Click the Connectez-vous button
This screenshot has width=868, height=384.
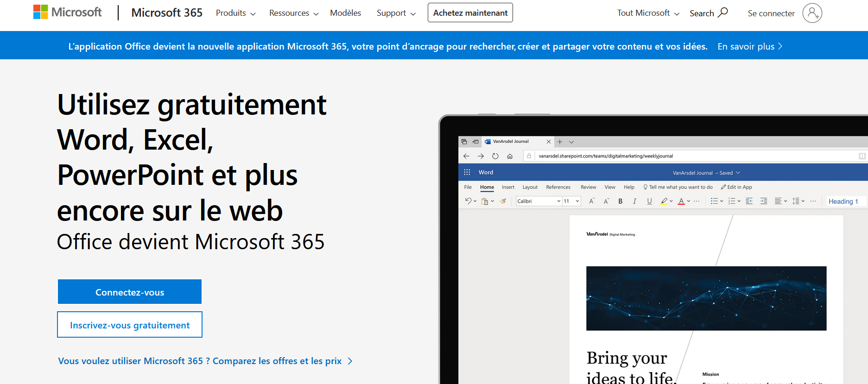click(x=130, y=292)
